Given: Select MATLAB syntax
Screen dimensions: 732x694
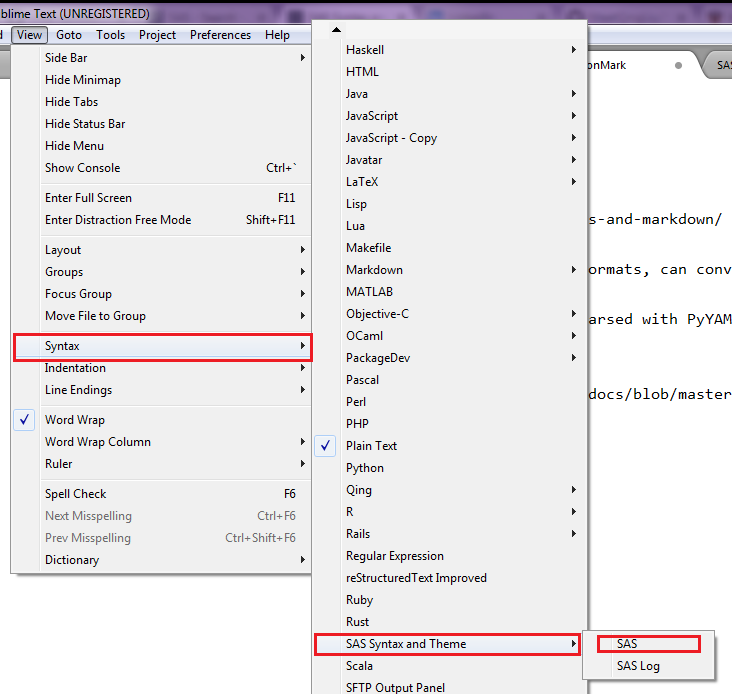Looking at the screenshot, I should tap(449, 292).
